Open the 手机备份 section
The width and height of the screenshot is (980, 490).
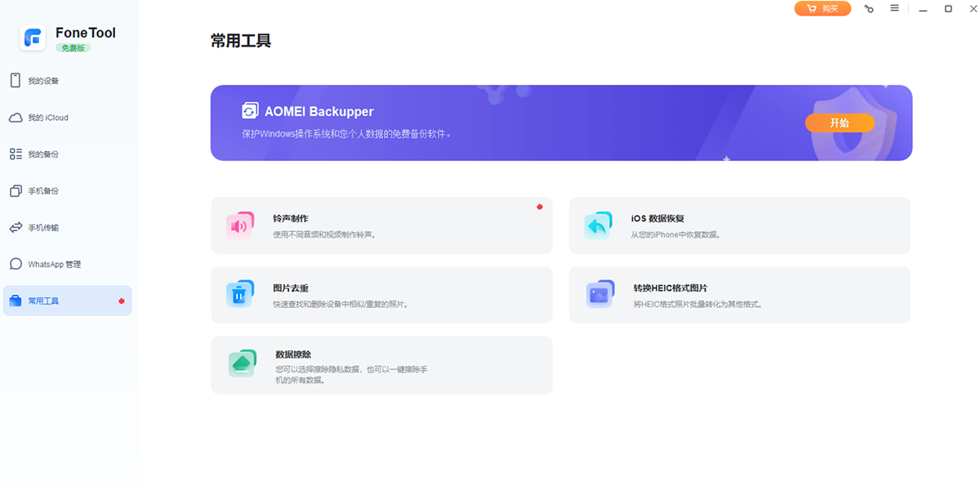pos(67,190)
